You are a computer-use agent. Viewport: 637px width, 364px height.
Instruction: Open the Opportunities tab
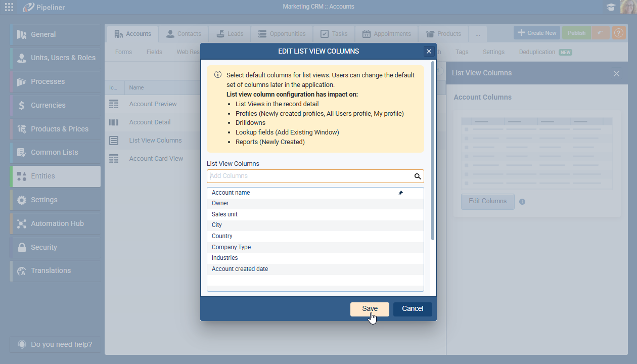pyautogui.click(x=282, y=34)
